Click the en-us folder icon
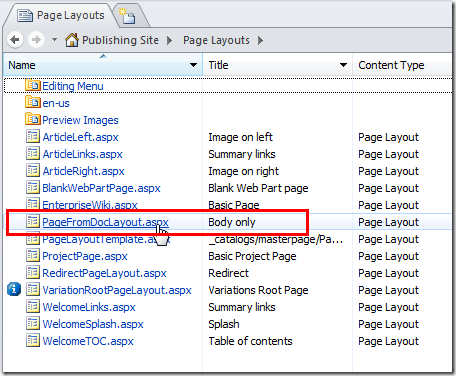 tap(33, 102)
